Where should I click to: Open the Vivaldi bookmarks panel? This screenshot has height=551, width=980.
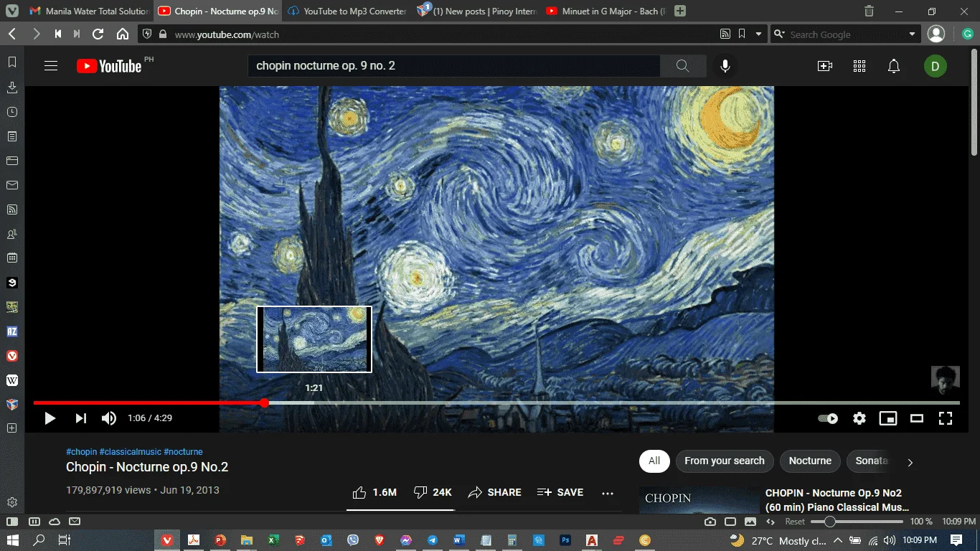pos(12,63)
